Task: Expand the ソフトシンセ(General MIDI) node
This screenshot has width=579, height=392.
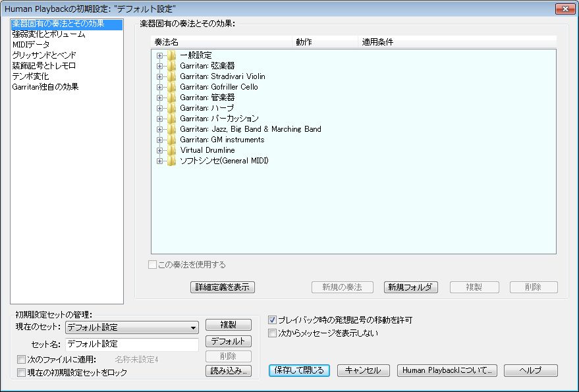Action: [x=159, y=161]
